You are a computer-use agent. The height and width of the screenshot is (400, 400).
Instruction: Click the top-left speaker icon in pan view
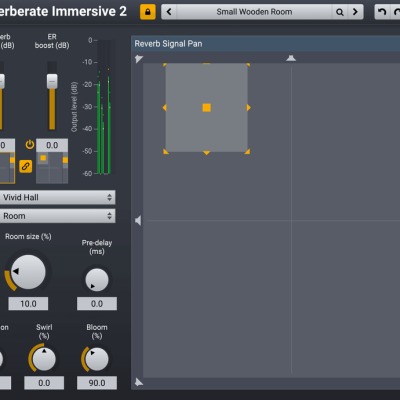139,59
